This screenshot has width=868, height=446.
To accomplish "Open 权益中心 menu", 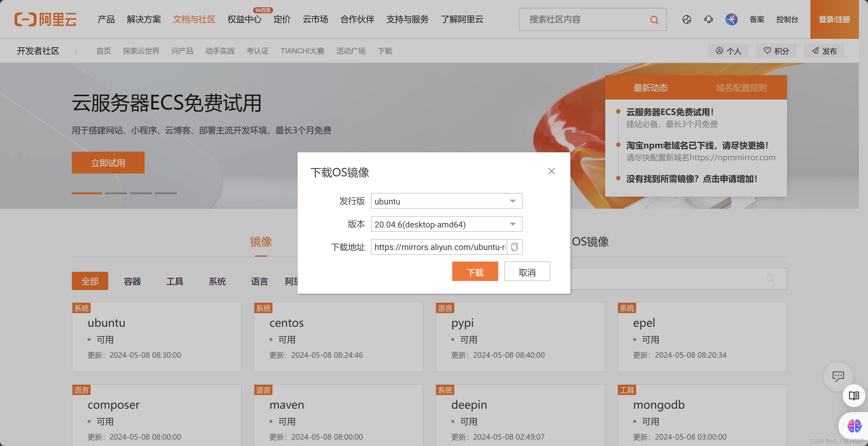I will tap(244, 19).
